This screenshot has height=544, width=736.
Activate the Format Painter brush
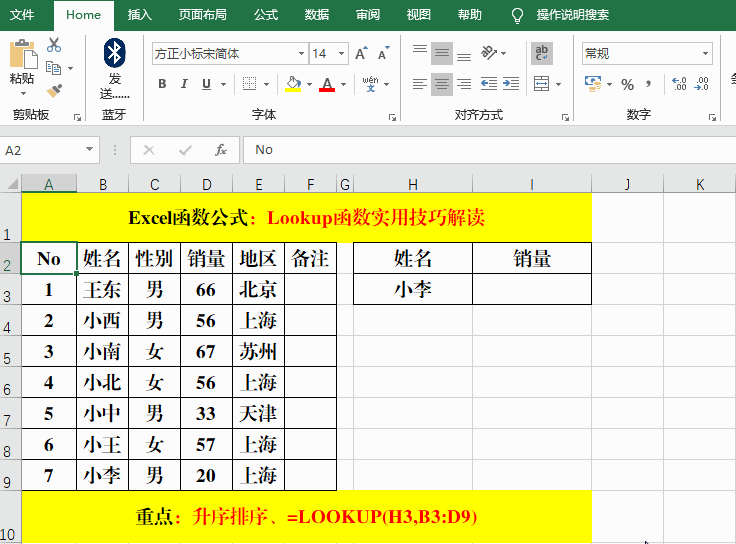tap(54, 90)
